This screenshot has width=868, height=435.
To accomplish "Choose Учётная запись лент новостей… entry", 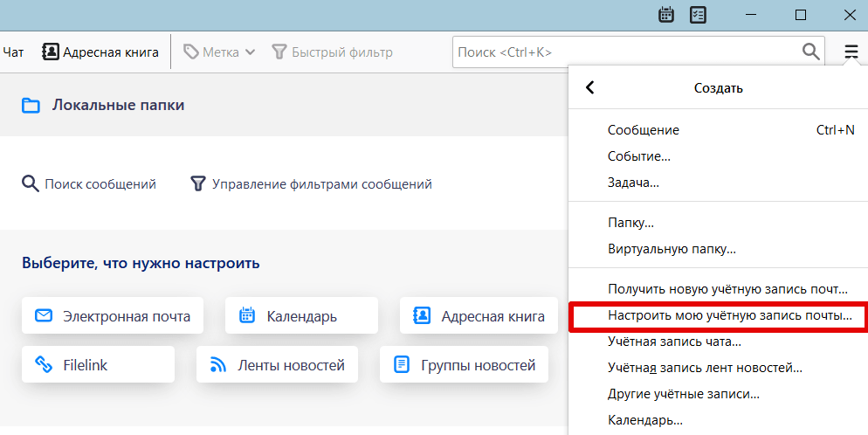I will (x=718, y=368).
